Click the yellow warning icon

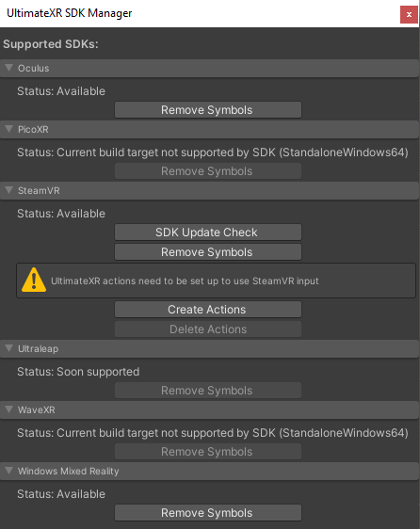point(34,280)
